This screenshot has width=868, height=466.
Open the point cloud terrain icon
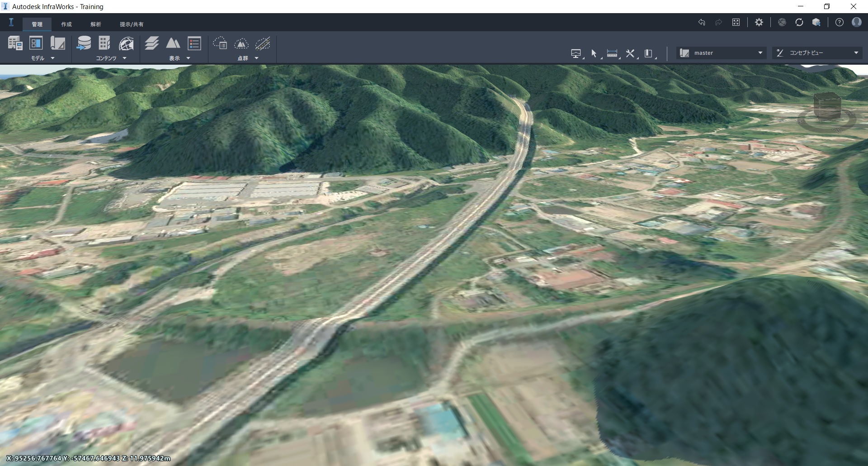pyautogui.click(x=241, y=43)
